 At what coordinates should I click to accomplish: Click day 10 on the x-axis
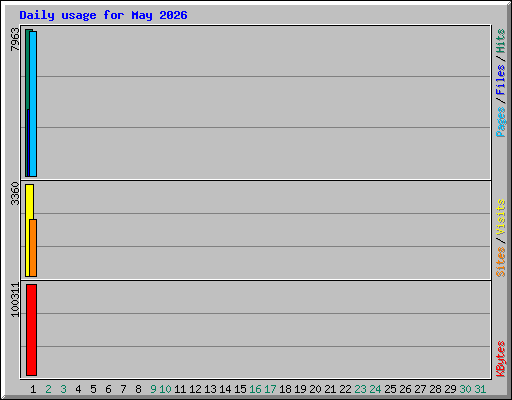165,389
